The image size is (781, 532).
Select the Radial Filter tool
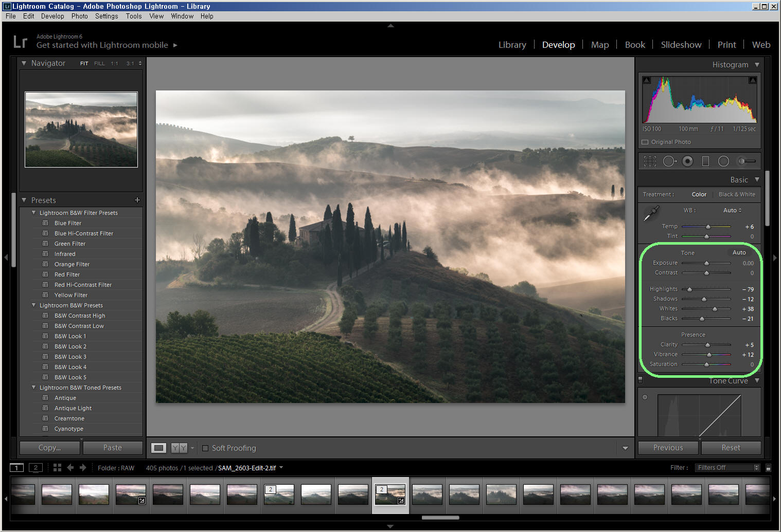[723, 161]
